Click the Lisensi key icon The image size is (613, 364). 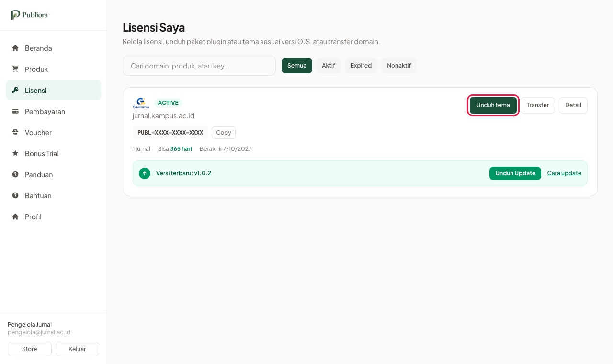coord(15,90)
